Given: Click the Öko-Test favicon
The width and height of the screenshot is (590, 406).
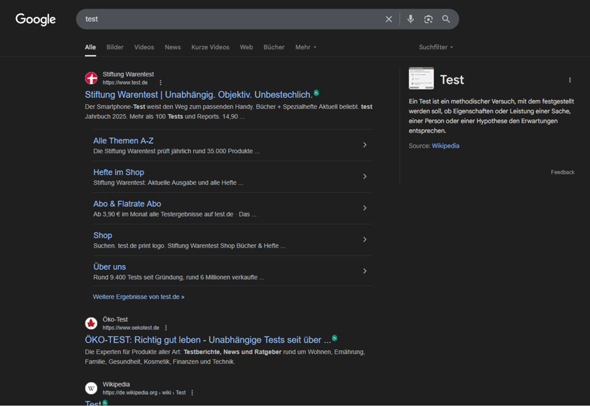Looking at the screenshot, I should tap(91, 324).
